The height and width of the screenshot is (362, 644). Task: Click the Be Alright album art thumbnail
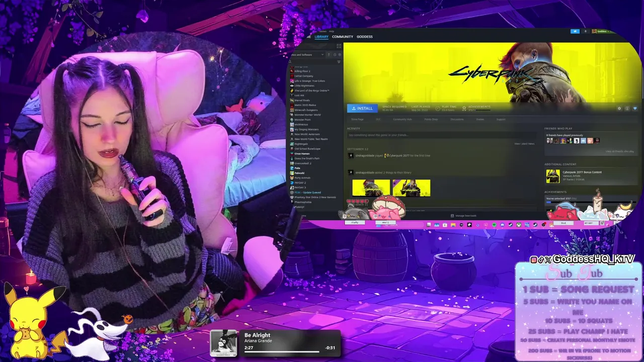224,343
